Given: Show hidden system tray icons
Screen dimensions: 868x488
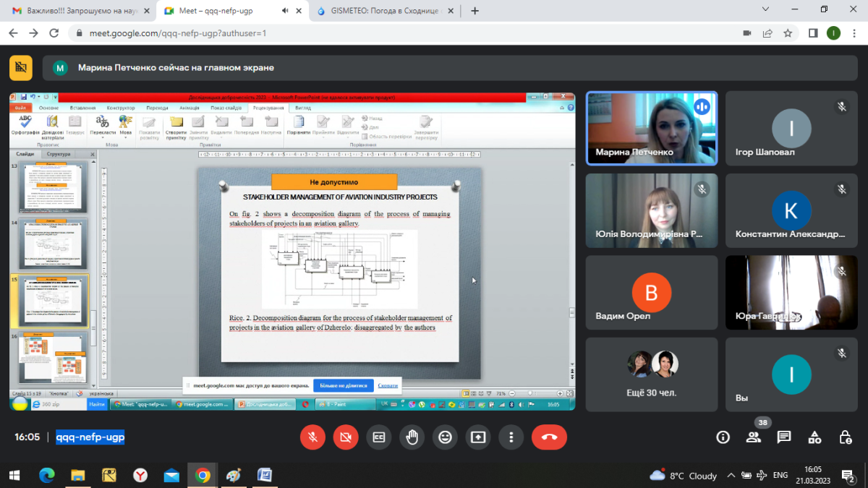Looking at the screenshot, I should 731,475.
